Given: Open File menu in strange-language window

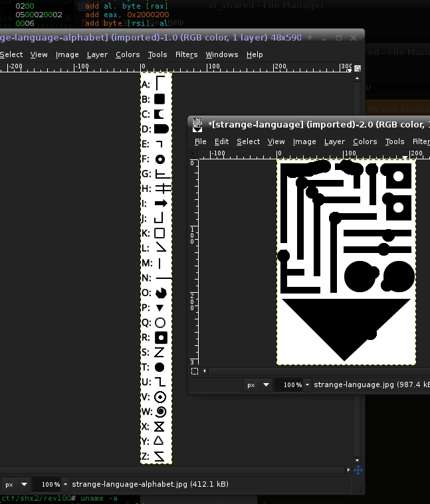Looking at the screenshot, I should [200, 141].
